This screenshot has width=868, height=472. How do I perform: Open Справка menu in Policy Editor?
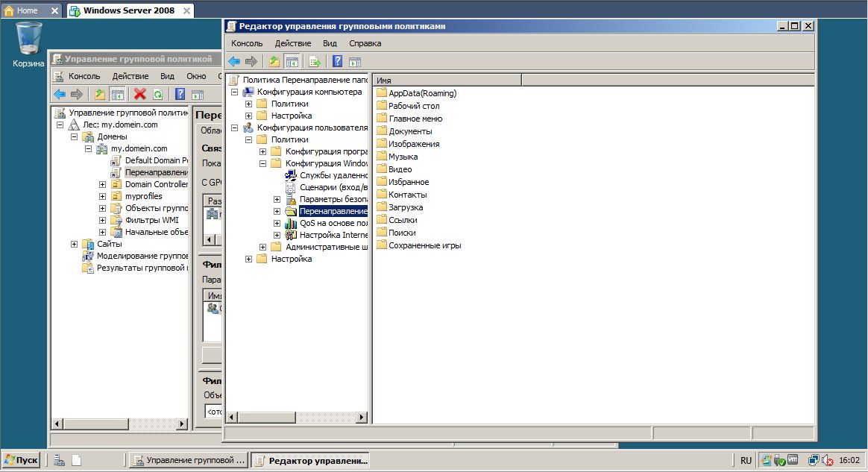pyautogui.click(x=365, y=43)
